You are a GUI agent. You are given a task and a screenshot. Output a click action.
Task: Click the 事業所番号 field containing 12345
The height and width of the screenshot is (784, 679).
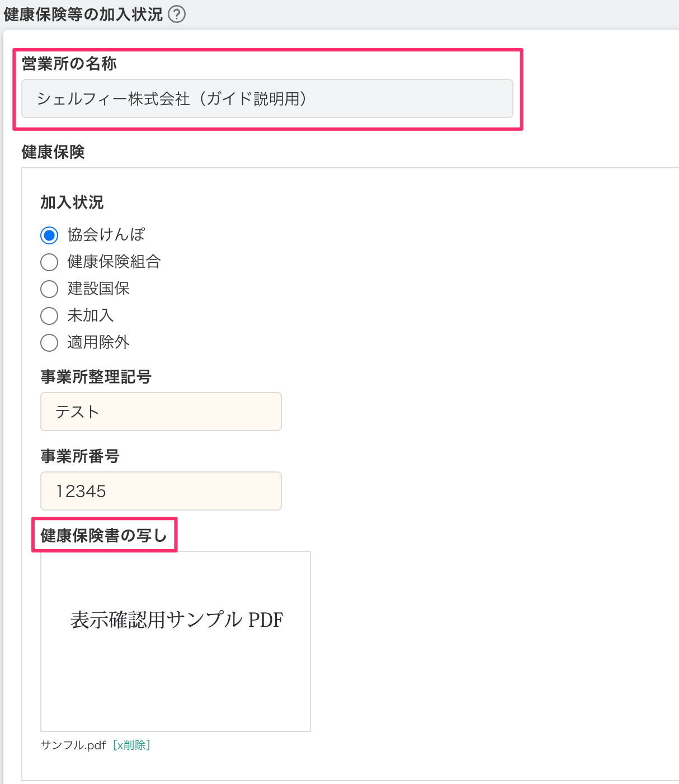[x=161, y=491]
